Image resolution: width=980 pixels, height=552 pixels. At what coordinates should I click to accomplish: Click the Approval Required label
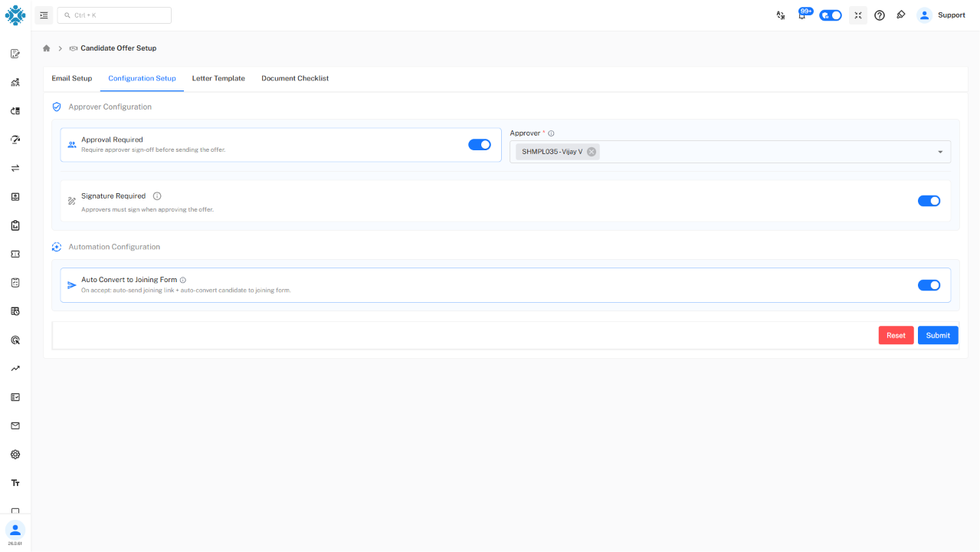tap(112, 140)
